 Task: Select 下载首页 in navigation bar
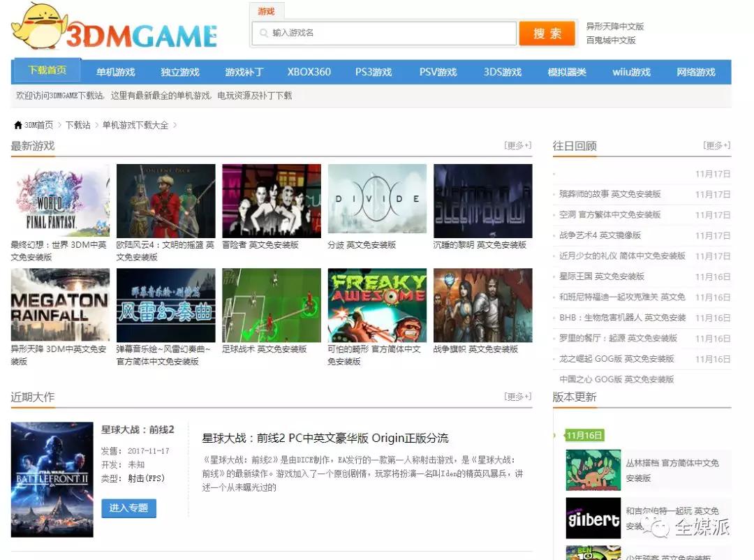point(47,71)
